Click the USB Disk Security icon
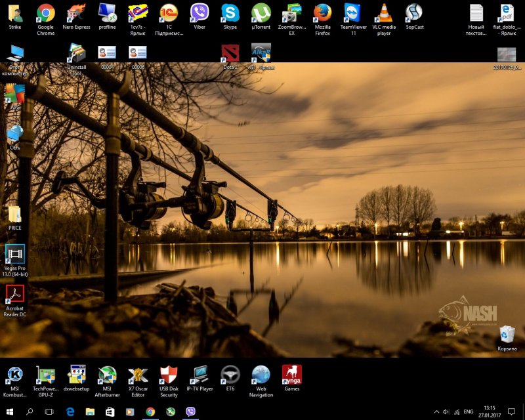525x420 pixels. pos(169,375)
